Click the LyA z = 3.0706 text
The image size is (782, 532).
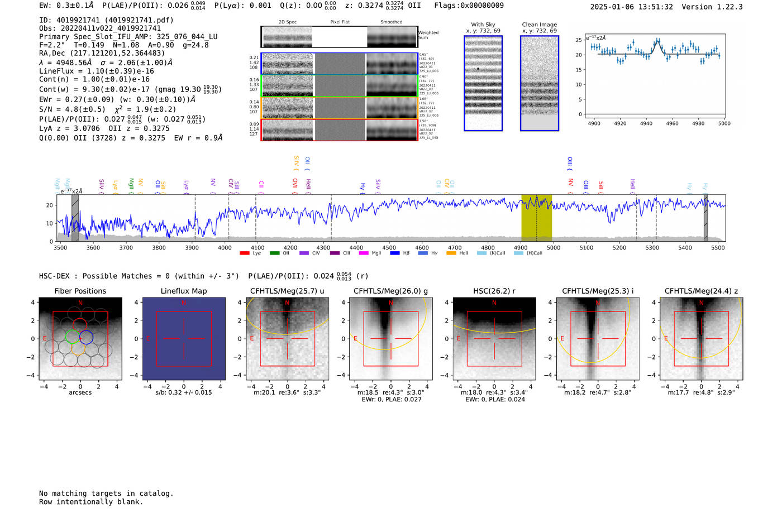coord(70,128)
